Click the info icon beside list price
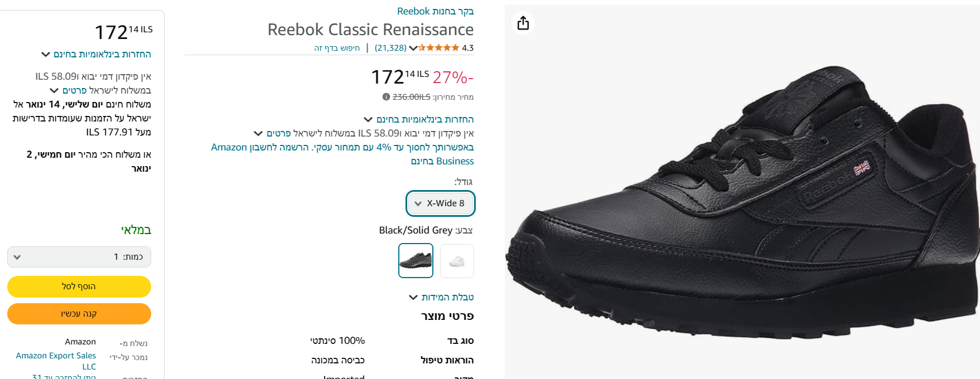 point(386,97)
